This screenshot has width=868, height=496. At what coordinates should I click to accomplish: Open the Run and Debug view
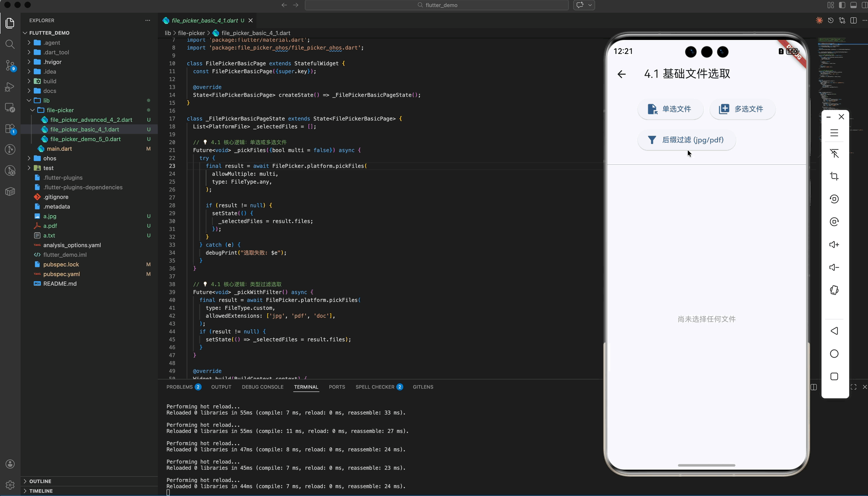[10, 87]
